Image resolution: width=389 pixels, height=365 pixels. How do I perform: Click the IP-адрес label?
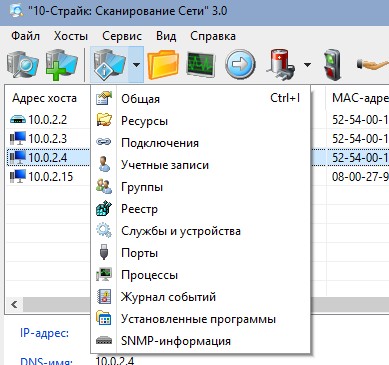(45, 333)
